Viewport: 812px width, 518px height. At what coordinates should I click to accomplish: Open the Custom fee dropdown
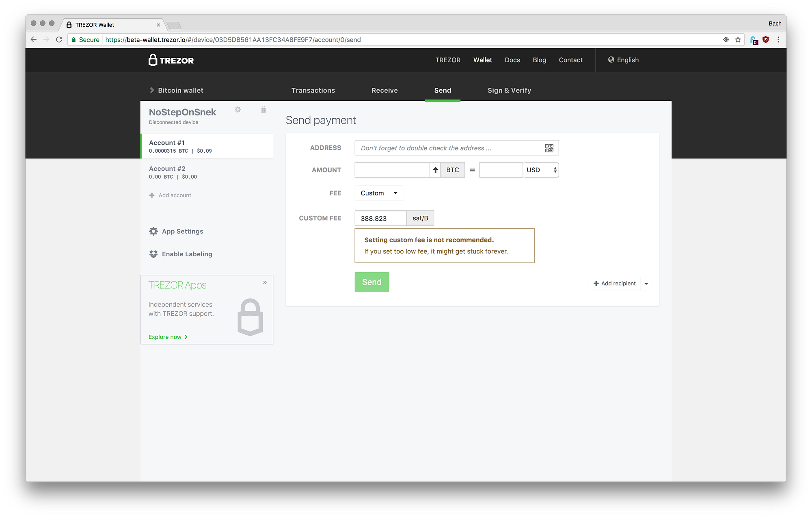[x=378, y=193]
